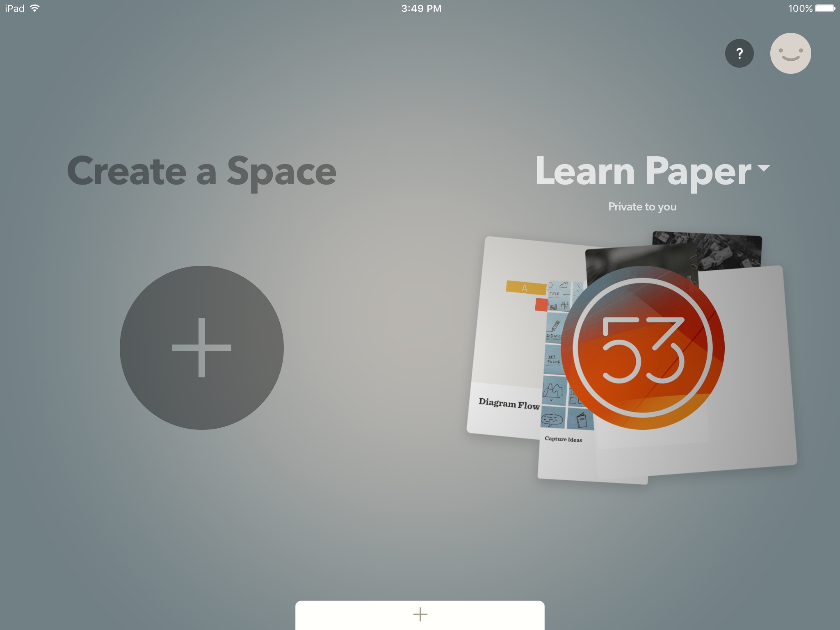Tap the 3:49 PM clock
The height and width of the screenshot is (630, 840).
coord(421,8)
